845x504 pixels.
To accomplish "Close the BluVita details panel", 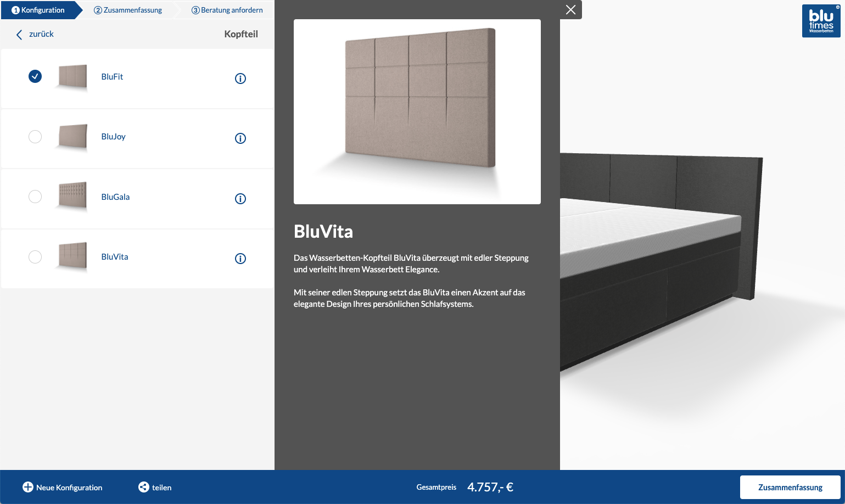I will 571,10.
